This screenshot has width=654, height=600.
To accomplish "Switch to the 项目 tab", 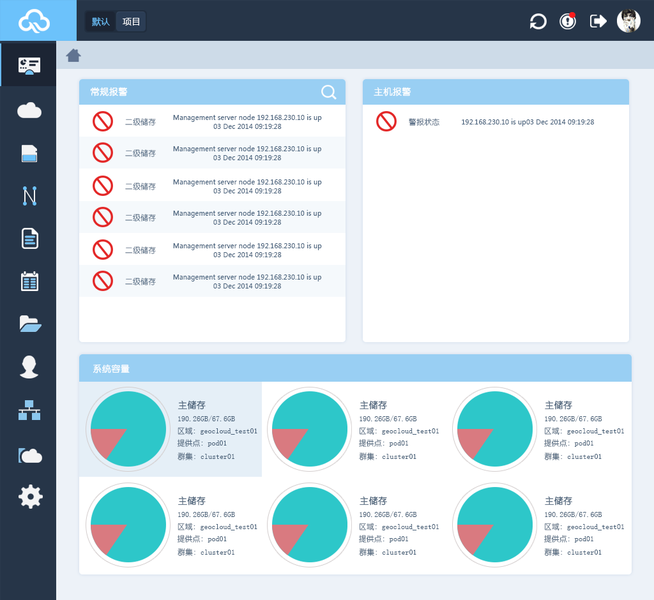I will 131,22.
